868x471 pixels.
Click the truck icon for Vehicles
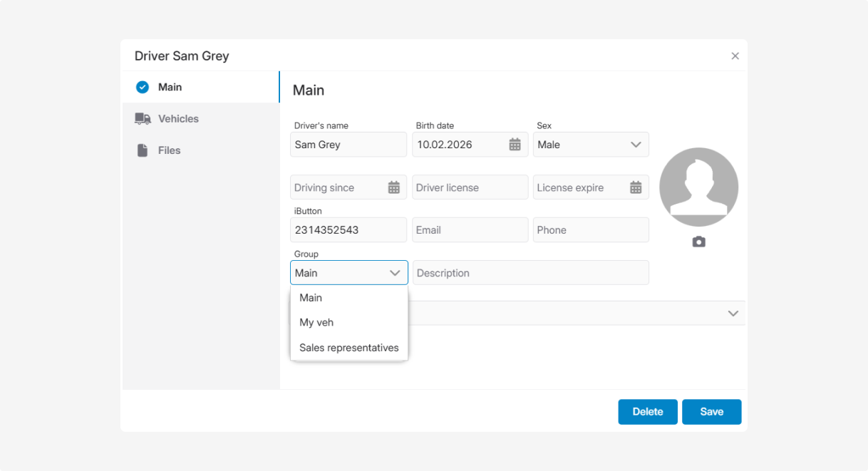coord(143,119)
